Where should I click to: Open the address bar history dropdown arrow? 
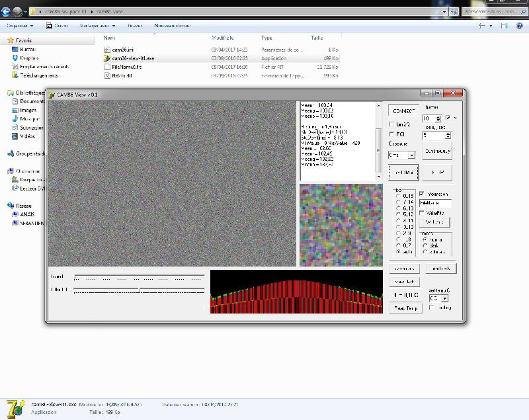click(444, 12)
